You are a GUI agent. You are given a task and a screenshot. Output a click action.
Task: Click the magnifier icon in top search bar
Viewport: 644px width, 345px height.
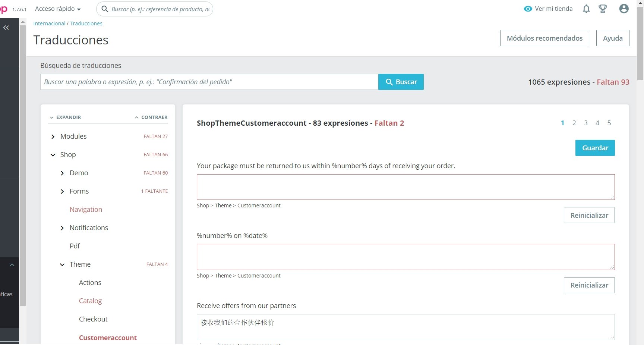pyautogui.click(x=105, y=9)
